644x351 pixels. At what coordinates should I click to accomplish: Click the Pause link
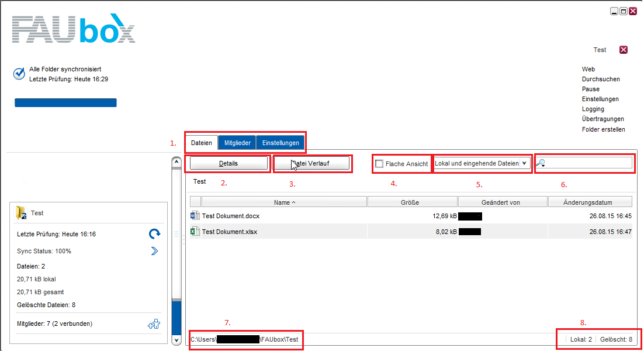pyautogui.click(x=591, y=89)
